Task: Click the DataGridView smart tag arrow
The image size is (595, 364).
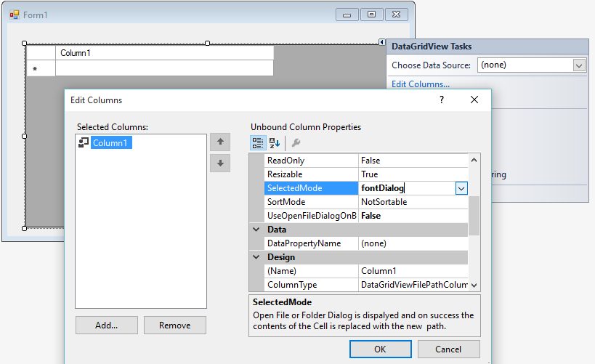Action: pos(382,42)
